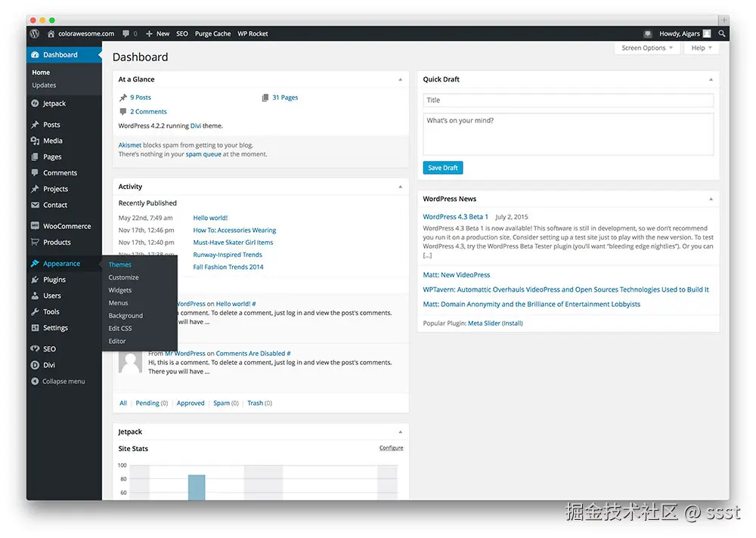Open the Hello world! post link
Screen dimensions: 756x538
pyautogui.click(x=210, y=218)
